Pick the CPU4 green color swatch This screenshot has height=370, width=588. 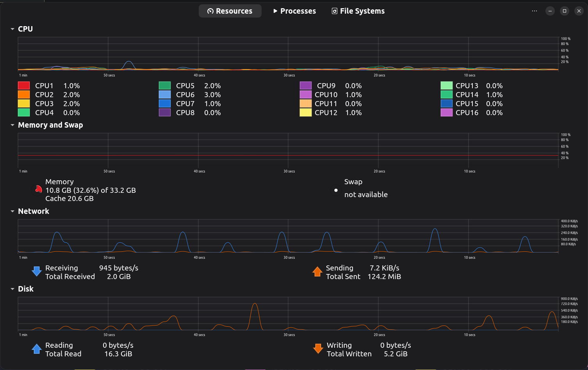(x=24, y=112)
